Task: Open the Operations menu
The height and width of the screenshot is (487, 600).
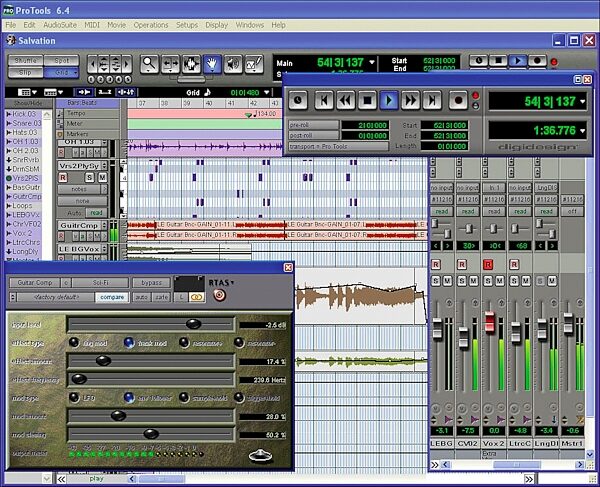Action: coord(151,25)
